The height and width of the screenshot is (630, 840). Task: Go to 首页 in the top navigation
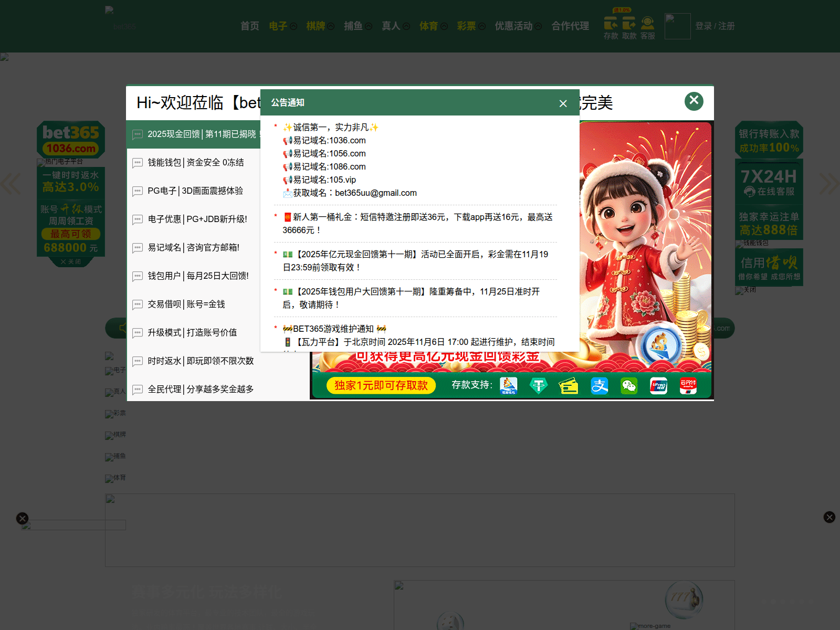(x=250, y=26)
